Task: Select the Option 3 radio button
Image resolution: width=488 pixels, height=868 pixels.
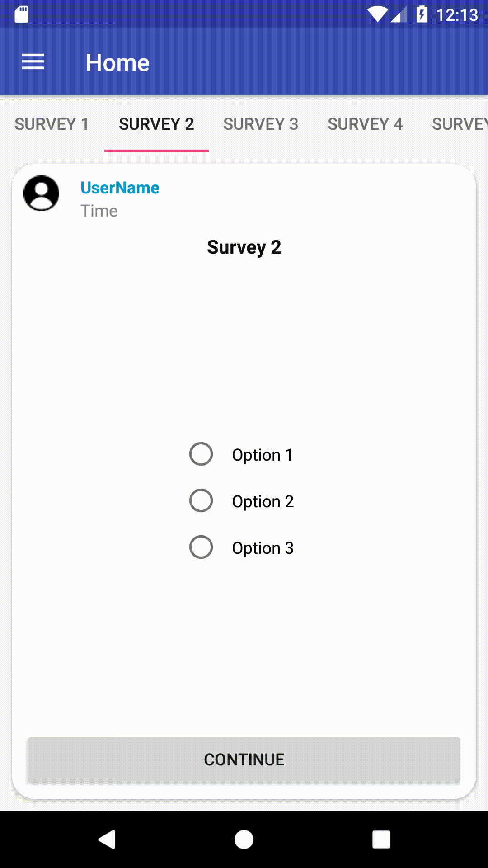Action: pos(201,547)
